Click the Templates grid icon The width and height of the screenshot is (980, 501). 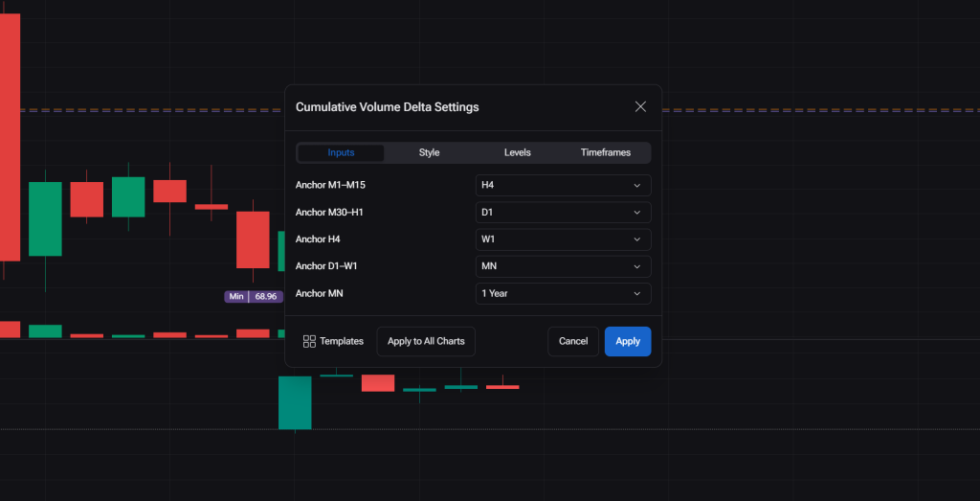(309, 342)
